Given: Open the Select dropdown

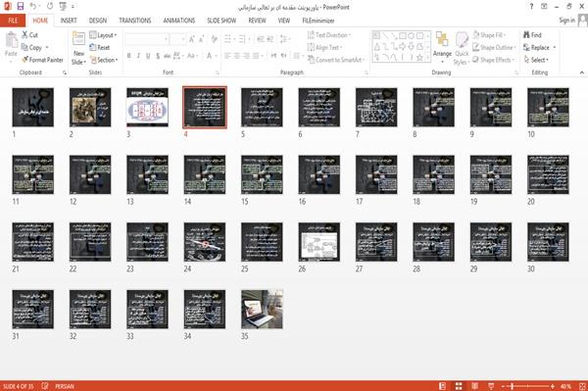Looking at the screenshot, I should (x=536, y=60).
